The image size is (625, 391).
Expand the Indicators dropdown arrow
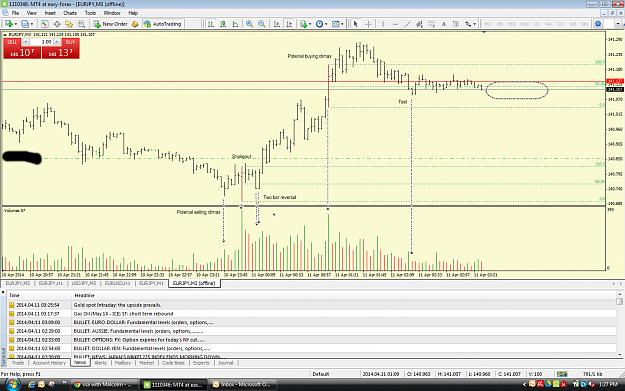point(310,24)
